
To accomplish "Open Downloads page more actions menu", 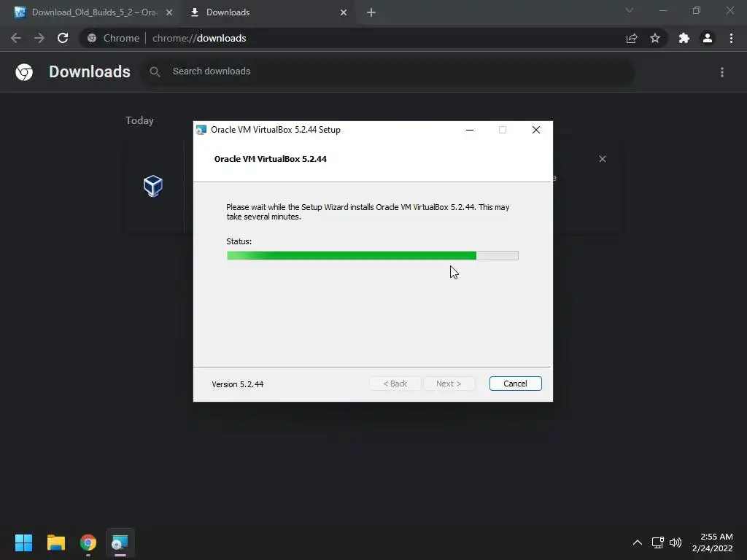I will click(x=722, y=72).
